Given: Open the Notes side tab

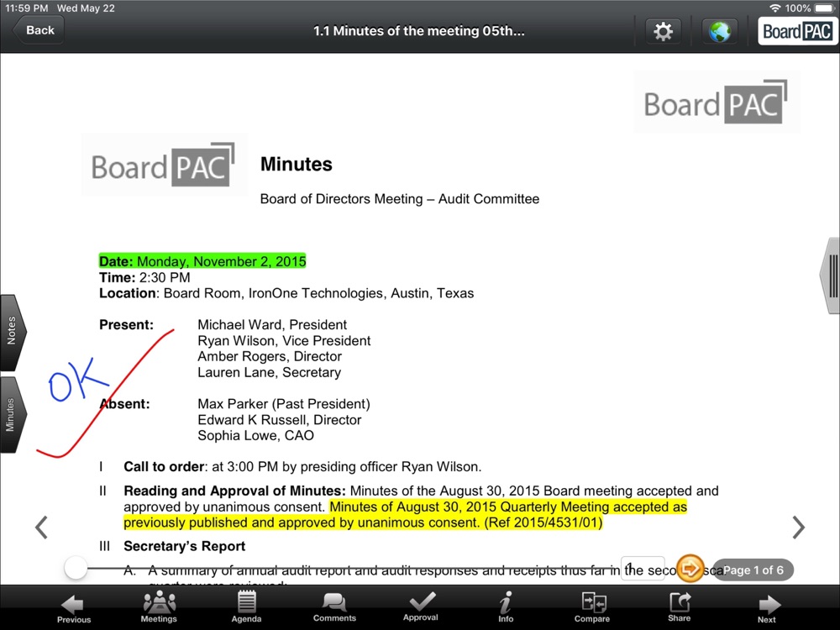Looking at the screenshot, I should point(13,331).
